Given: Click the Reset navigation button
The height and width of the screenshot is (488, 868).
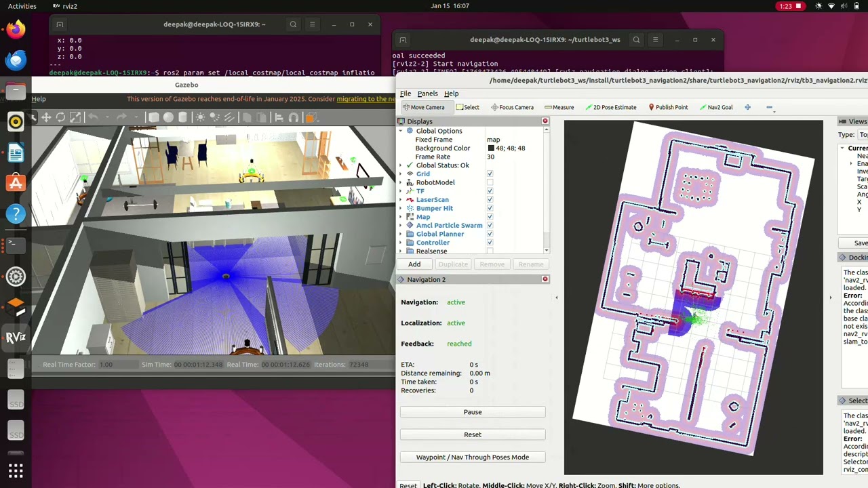Looking at the screenshot, I should 473,434.
